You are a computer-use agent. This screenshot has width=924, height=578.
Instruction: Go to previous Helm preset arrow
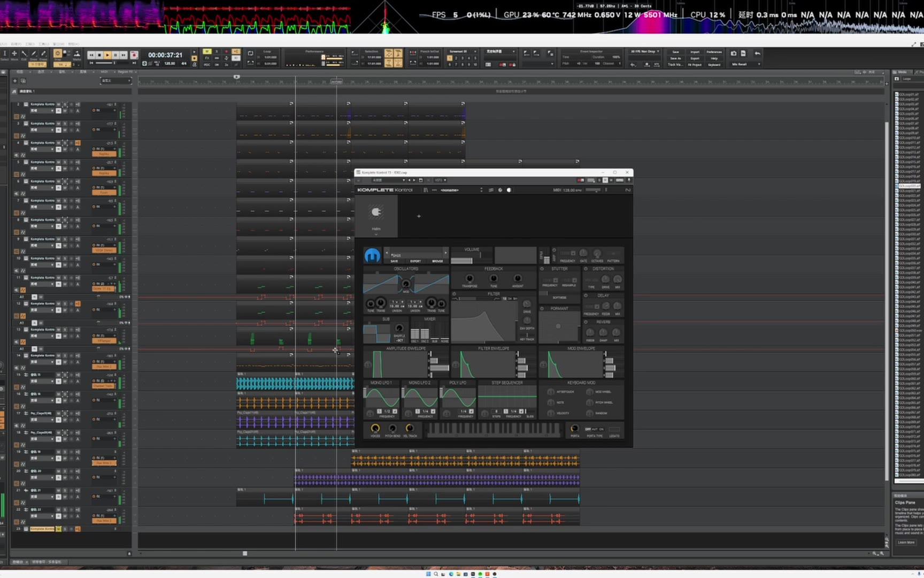click(x=387, y=253)
